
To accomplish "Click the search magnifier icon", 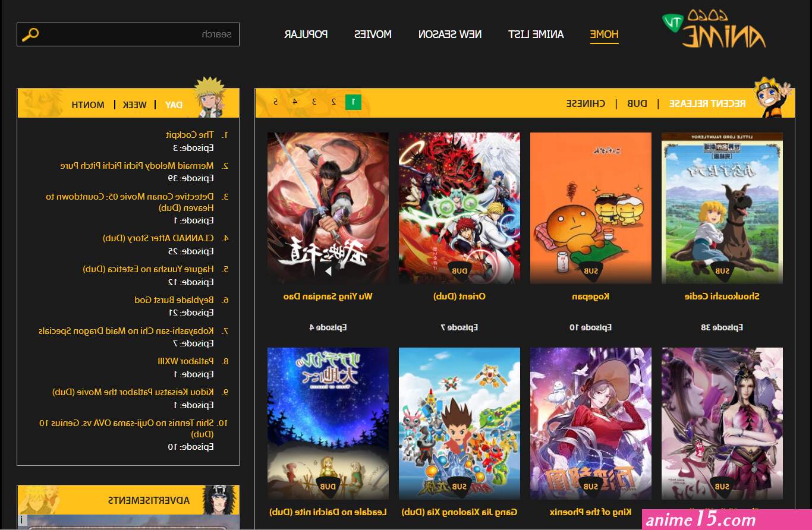I will 30,34.
